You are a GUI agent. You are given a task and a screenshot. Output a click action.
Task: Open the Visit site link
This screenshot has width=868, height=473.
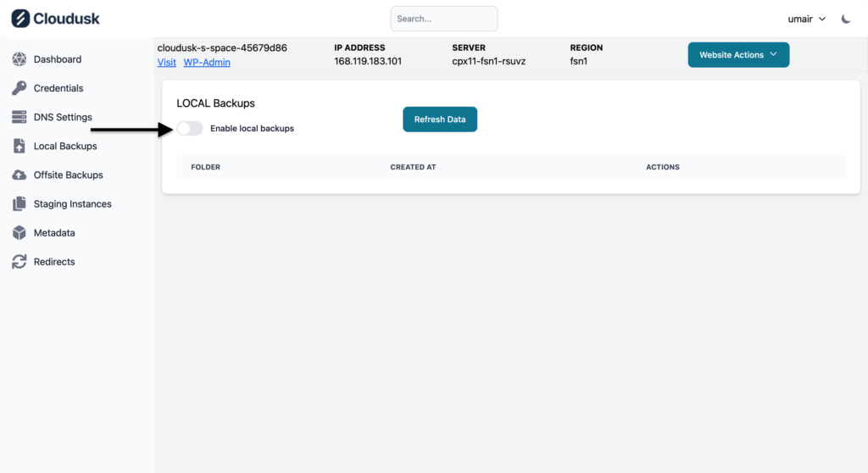coord(167,63)
